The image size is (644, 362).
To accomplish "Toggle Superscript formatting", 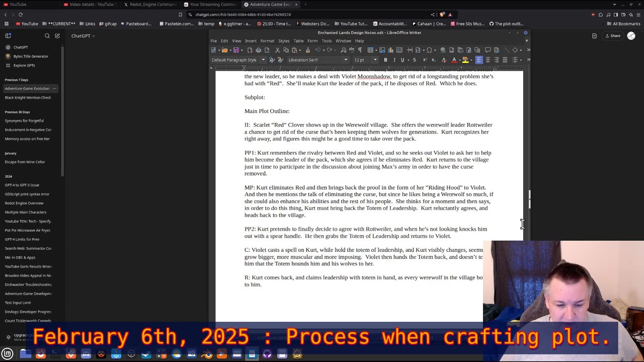I will tap(425, 60).
